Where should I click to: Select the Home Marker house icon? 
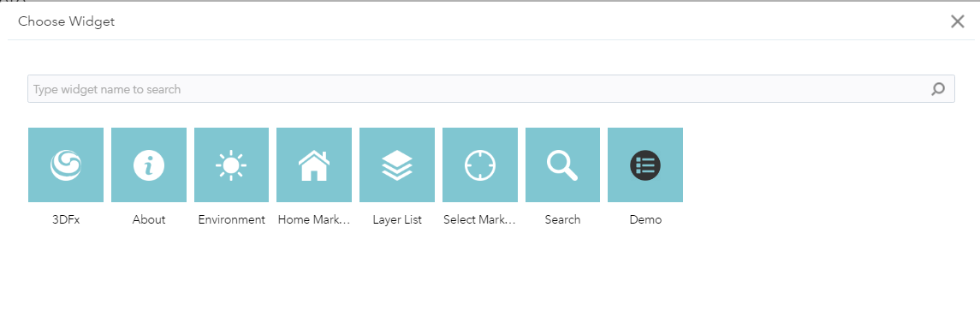coord(314,165)
